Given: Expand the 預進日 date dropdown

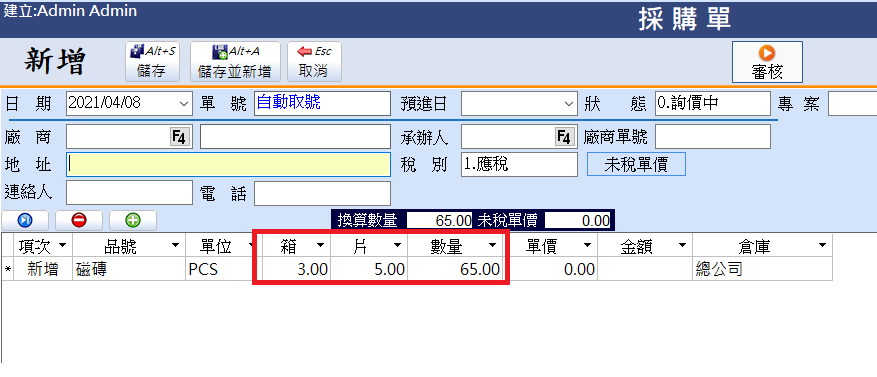Looking at the screenshot, I should click(569, 103).
